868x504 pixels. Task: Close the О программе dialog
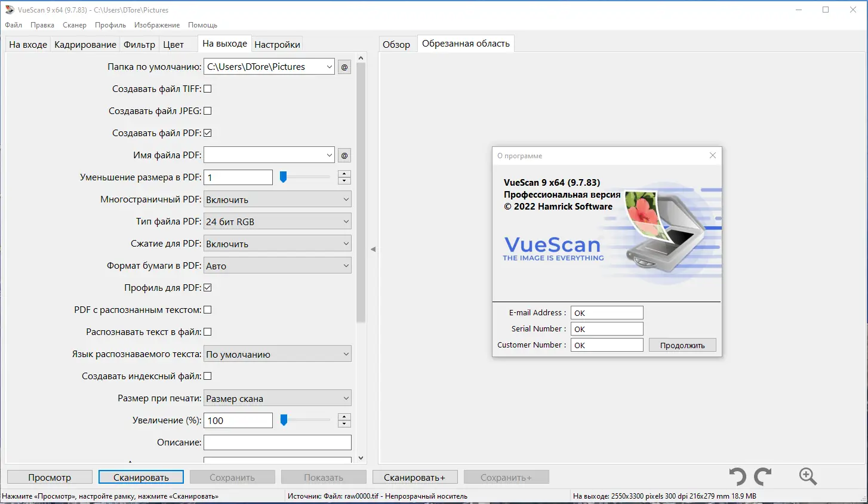point(712,155)
